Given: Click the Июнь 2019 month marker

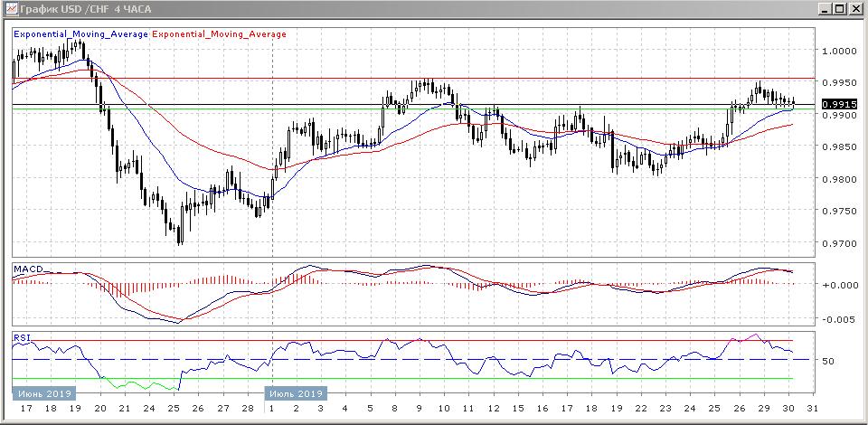Looking at the screenshot, I should pos(43,394).
